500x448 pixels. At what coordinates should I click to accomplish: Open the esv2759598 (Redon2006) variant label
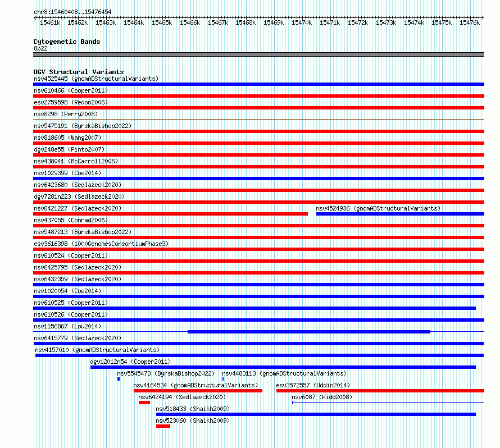pyautogui.click(x=71, y=102)
